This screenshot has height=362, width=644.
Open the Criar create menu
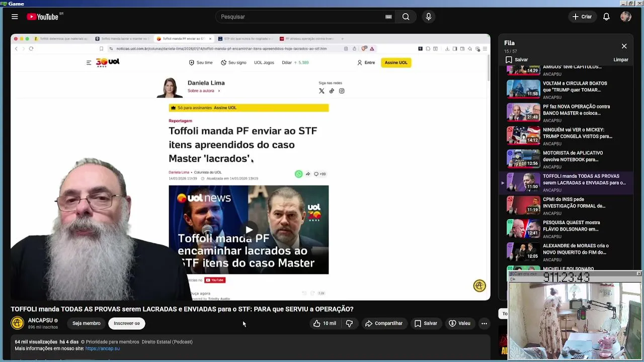[x=582, y=17]
